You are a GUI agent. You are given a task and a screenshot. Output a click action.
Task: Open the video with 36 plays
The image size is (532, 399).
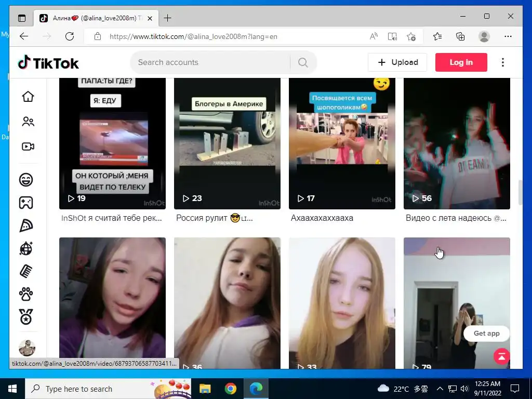(227, 303)
